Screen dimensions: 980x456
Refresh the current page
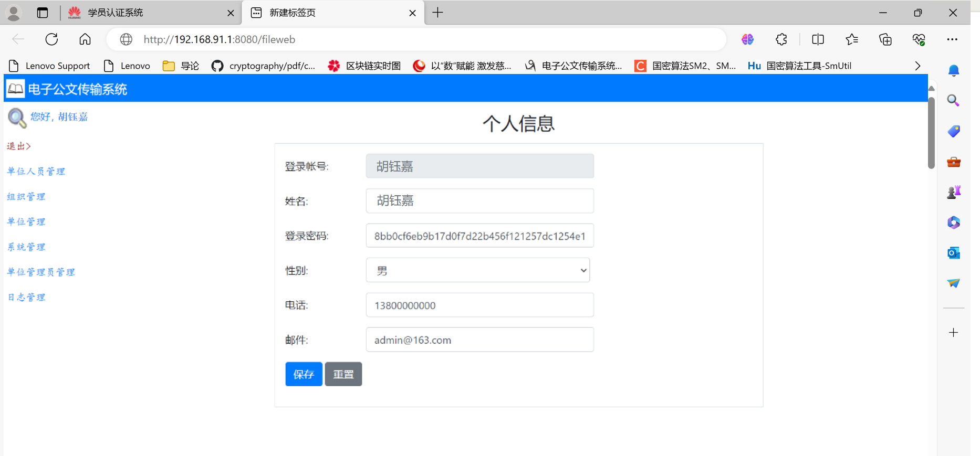pyautogui.click(x=51, y=39)
